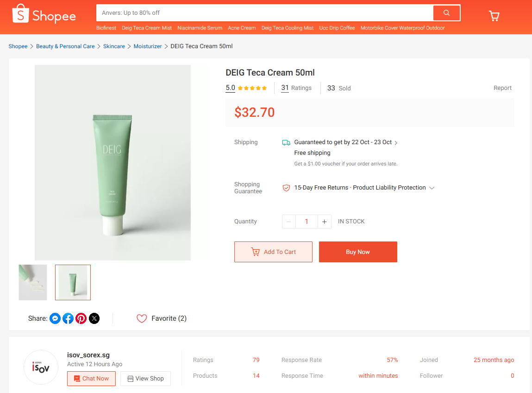Share on X icon
Screen dimensions: 532x393
click(x=94, y=318)
